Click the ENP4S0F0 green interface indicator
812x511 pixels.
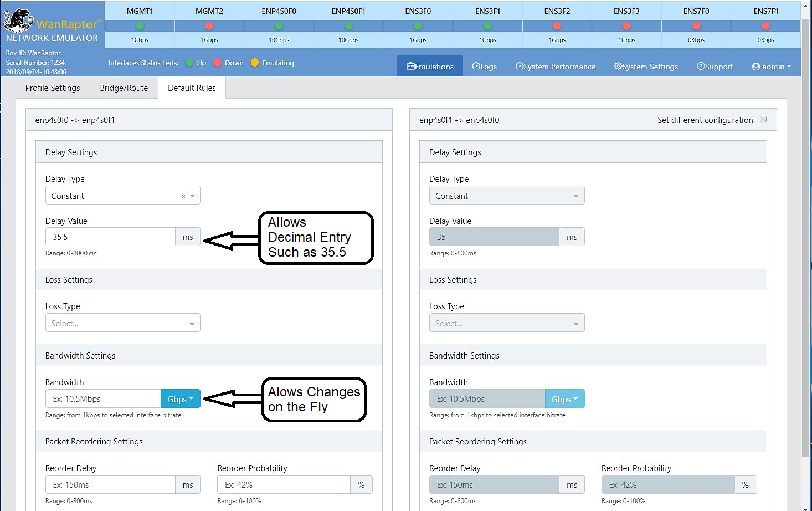point(278,25)
